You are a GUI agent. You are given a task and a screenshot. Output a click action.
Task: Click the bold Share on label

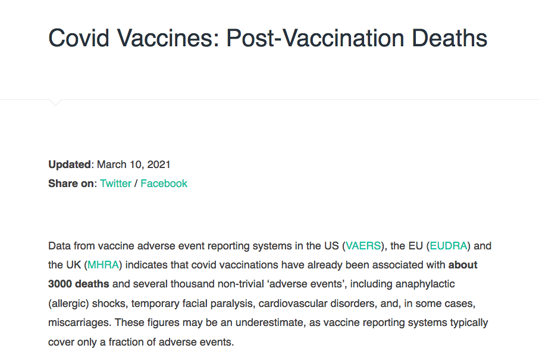pyautogui.click(x=71, y=184)
